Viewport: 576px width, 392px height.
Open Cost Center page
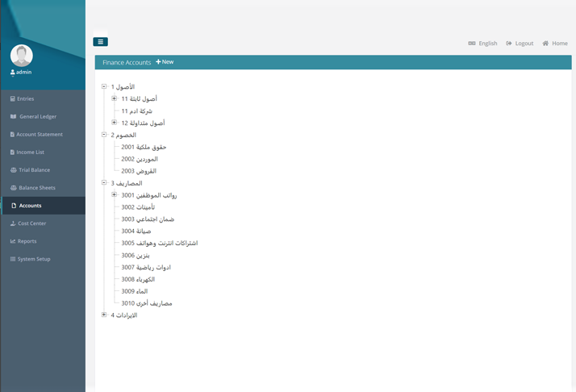click(43, 223)
